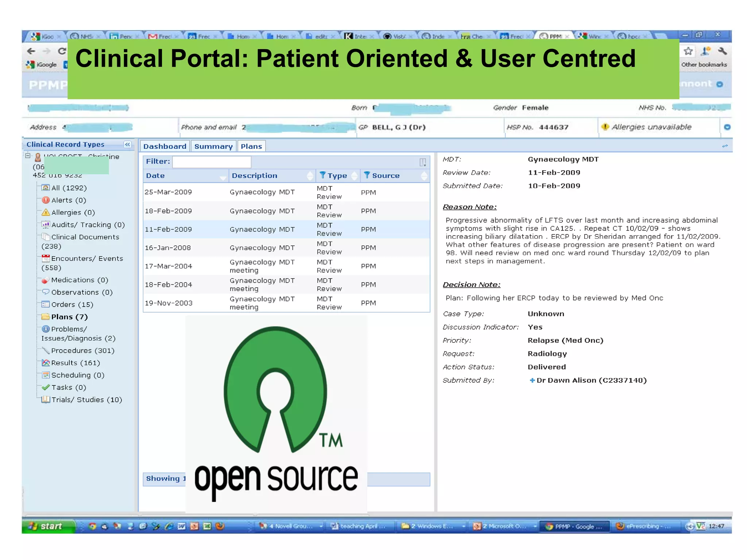Click the browser Back arrow
This screenshot has height=560, width=747.
click(31, 51)
